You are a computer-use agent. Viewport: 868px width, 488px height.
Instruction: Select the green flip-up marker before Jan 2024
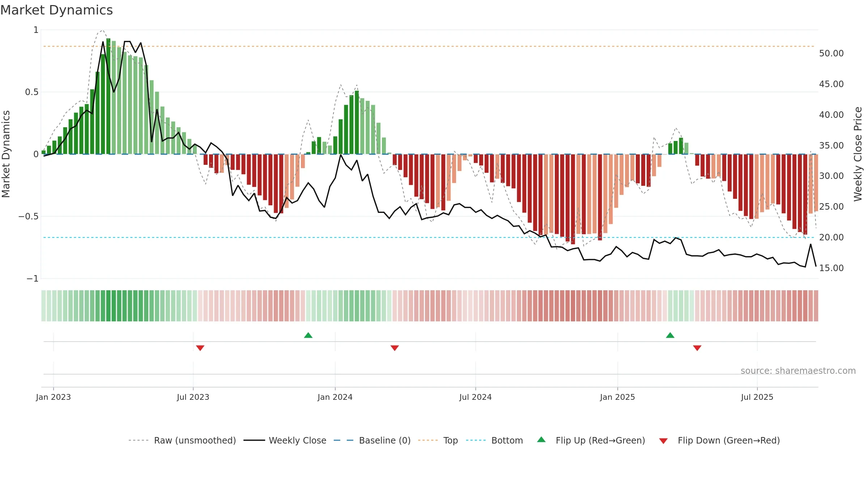[x=308, y=335]
